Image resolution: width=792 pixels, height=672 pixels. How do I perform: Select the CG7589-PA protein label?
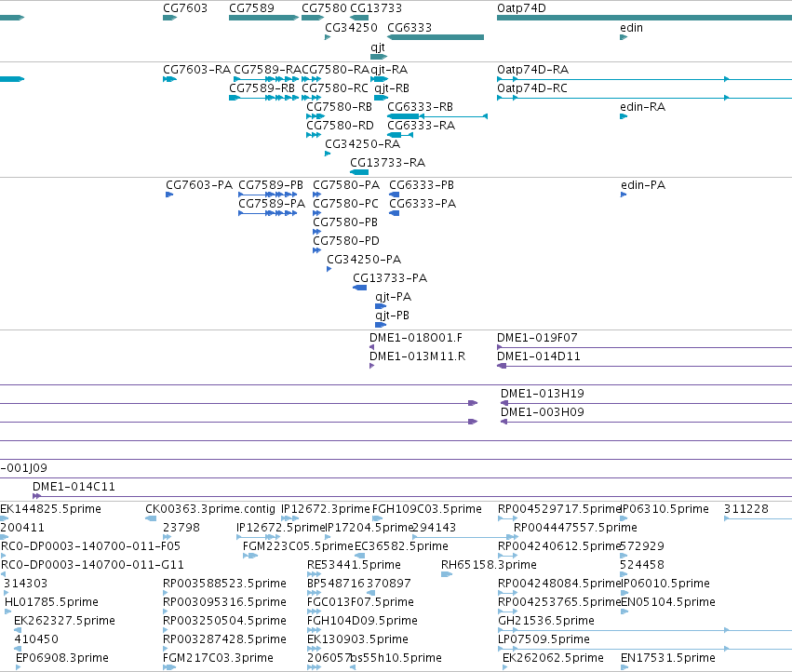click(x=272, y=204)
